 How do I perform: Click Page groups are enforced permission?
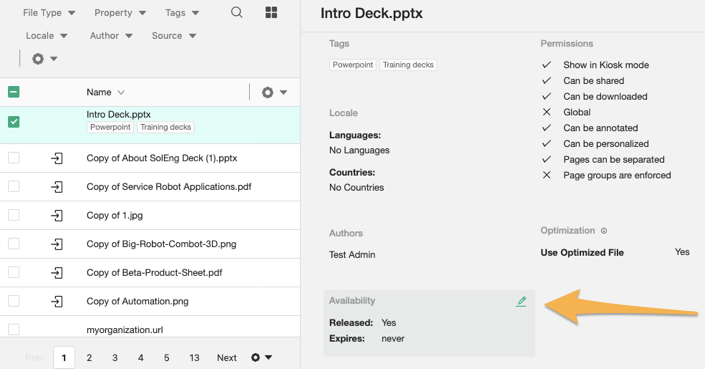(617, 175)
